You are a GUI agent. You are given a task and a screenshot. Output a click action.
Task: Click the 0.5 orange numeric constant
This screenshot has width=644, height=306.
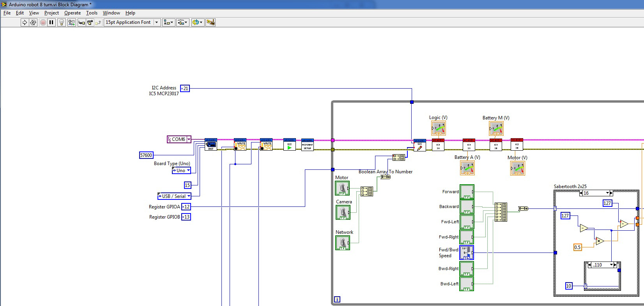point(578,247)
